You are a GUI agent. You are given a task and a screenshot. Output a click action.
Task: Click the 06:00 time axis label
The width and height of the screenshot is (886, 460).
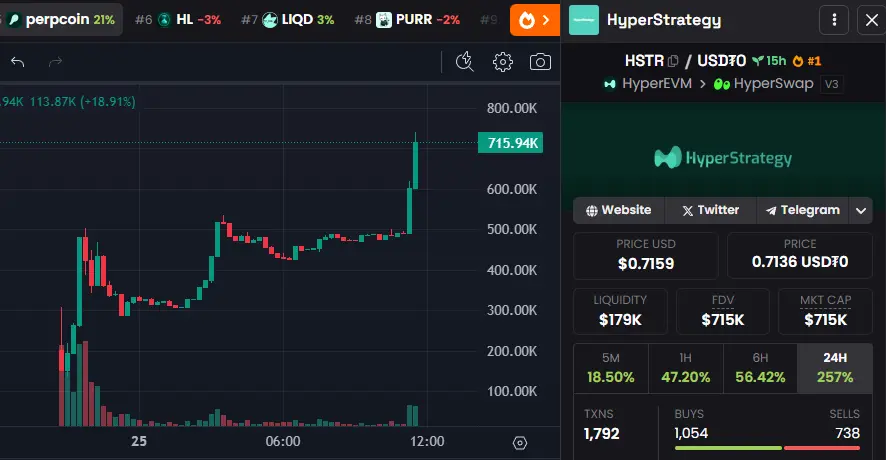pos(283,441)
